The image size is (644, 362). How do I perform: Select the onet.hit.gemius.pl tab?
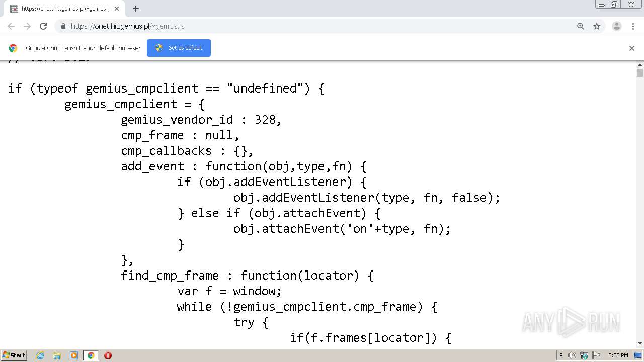click(x=64, y=9)
